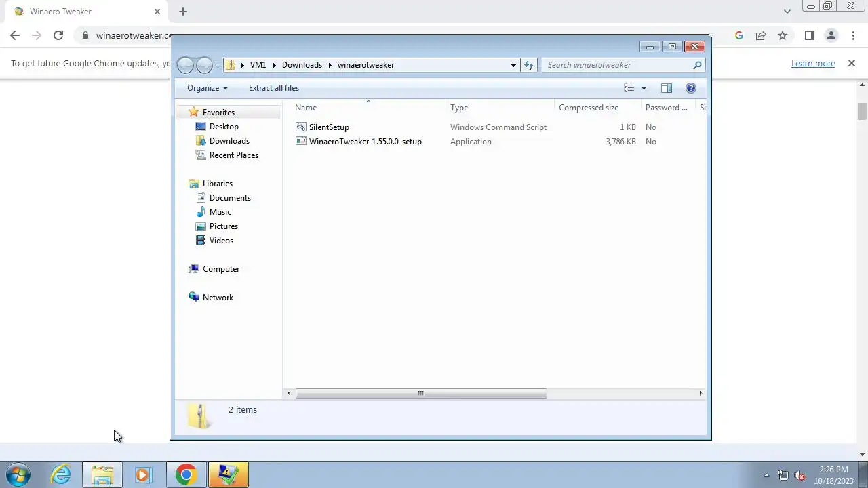Click VM1 breadcrumb in address bar
Image resolution: width=868 pixels, height=488 pixels.
pyautogui.click(x=258, y=65)
